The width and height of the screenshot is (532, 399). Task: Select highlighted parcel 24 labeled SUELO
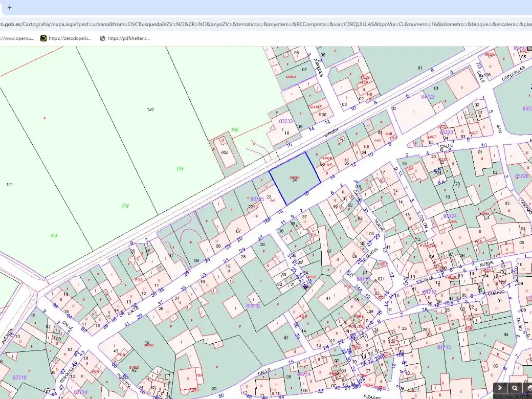coord(295,179)
